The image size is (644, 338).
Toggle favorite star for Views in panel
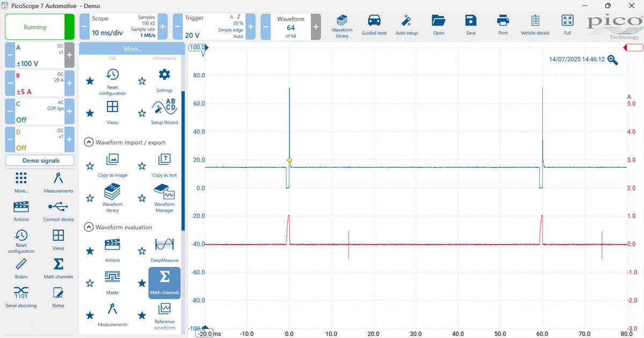tap(90, 113)
